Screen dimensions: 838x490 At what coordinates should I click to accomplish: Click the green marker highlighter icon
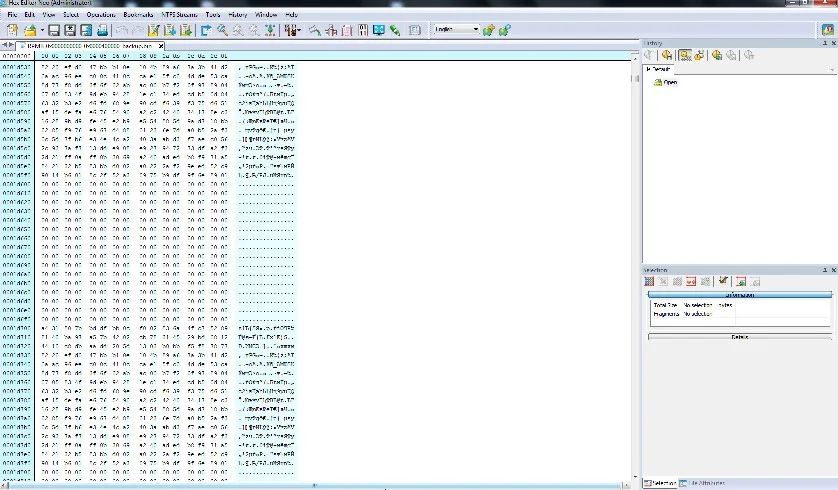[x=395, y=30]
